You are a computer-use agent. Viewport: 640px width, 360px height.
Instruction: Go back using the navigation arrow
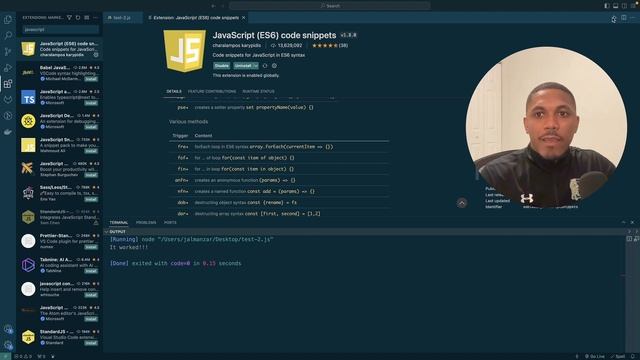click(x=213, y=6)
